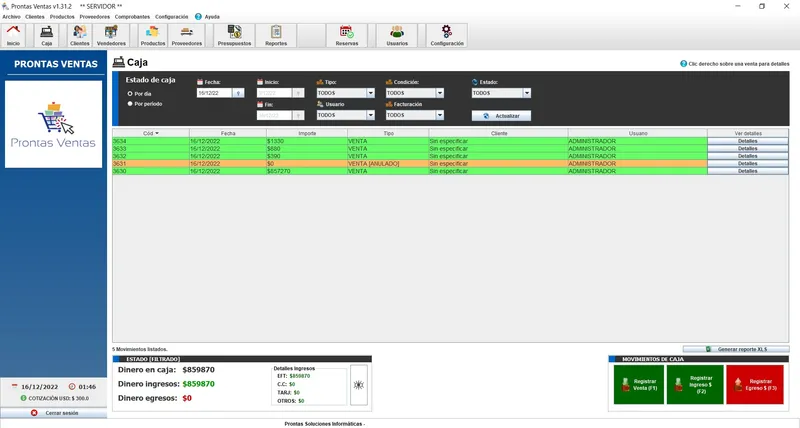Open the Productos menu in menu bar
This screenshot has height=428, width=800.
(62, 17)
